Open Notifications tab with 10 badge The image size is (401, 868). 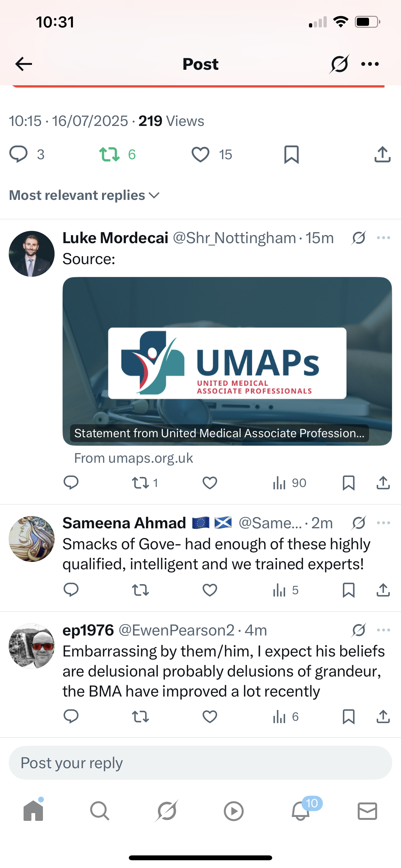tap(301, 811)
